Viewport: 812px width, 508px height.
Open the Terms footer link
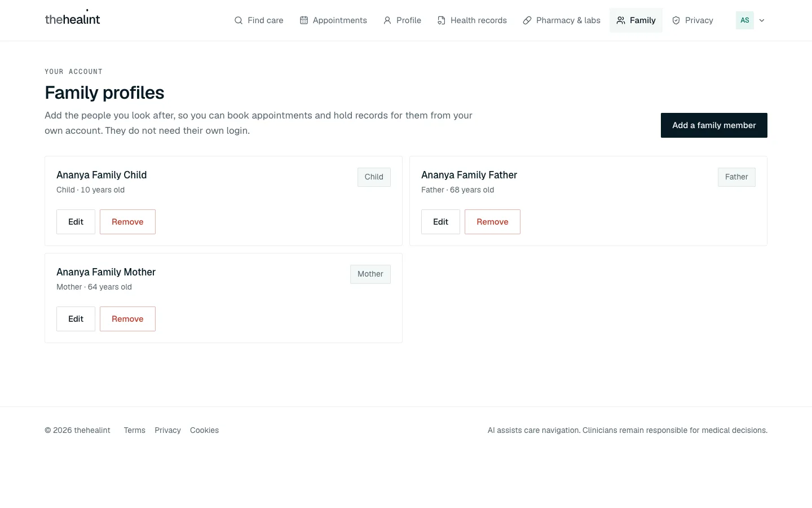[135, 430]
